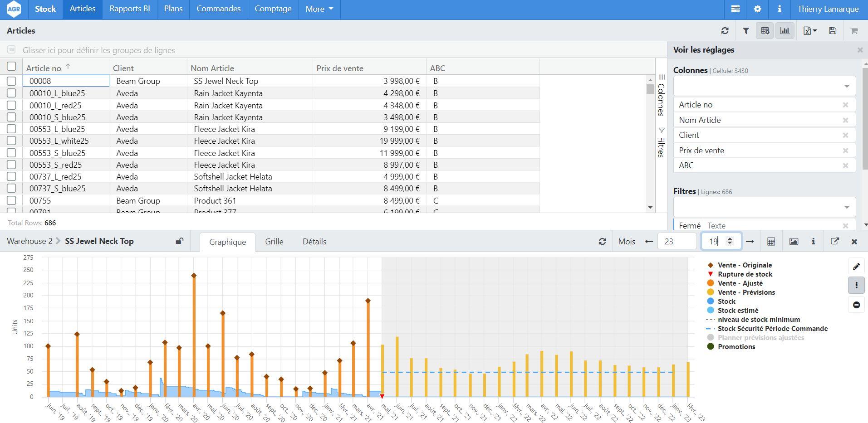Switch to the Graphique tab
This screenshot has width=868, height=423.
pyautogui.click(x=227, y=242)
